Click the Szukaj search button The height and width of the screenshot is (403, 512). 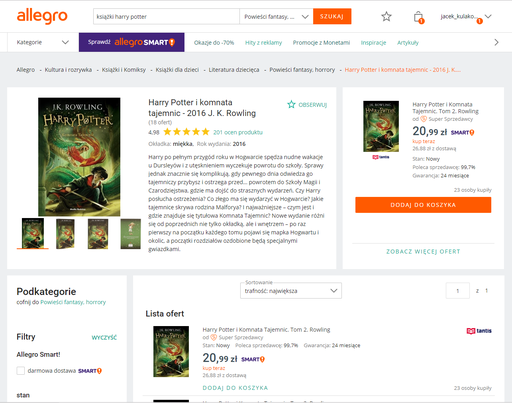(x=332, y=17)
